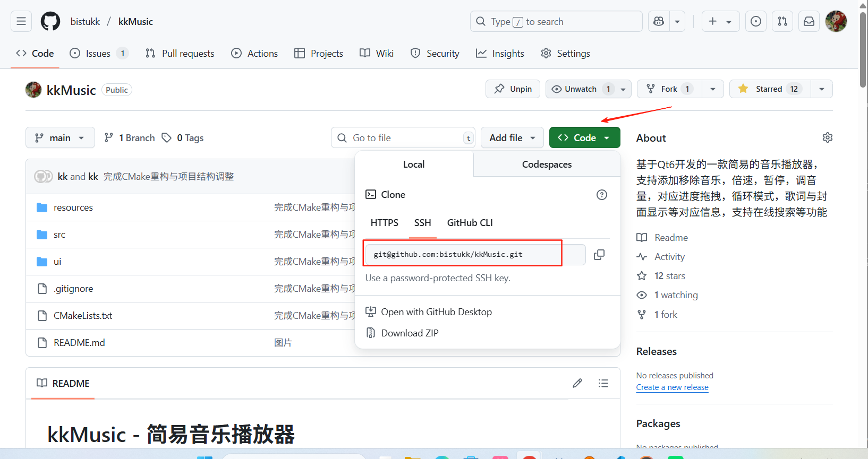Open the kkMusic repository name in breadcrumb
This screenshot has height=459, width=868.
(x=135, y=21)
